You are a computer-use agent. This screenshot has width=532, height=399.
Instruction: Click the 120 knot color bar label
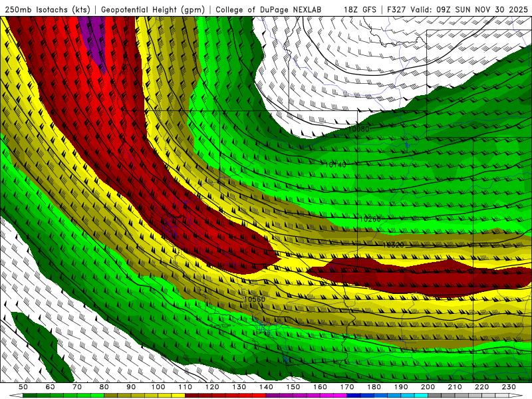click(212, 387)
